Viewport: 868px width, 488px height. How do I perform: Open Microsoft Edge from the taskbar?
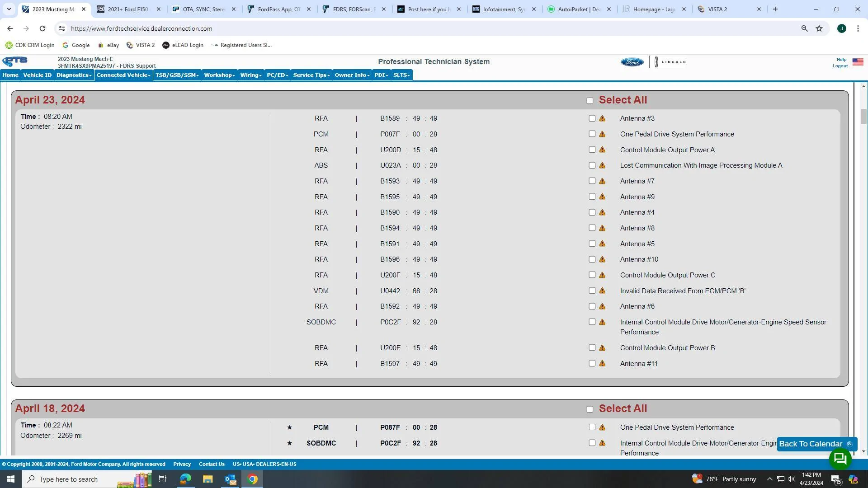pos(185,479)
